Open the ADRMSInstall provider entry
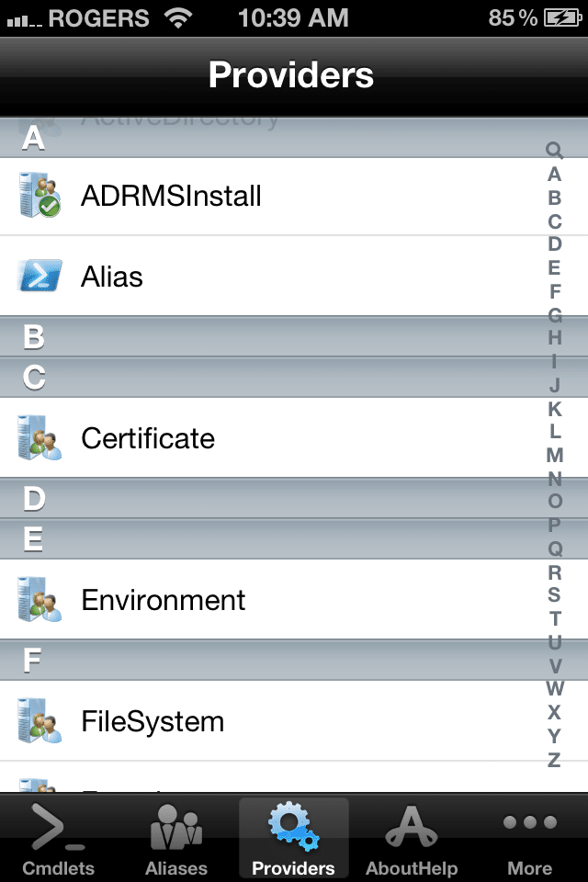Viewport: 588px width, 882px height. (x=171, y=196)
